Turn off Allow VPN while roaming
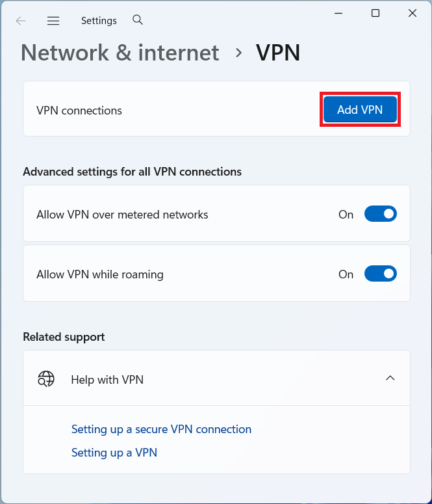 pyautogui.click(x=380, y=274)
